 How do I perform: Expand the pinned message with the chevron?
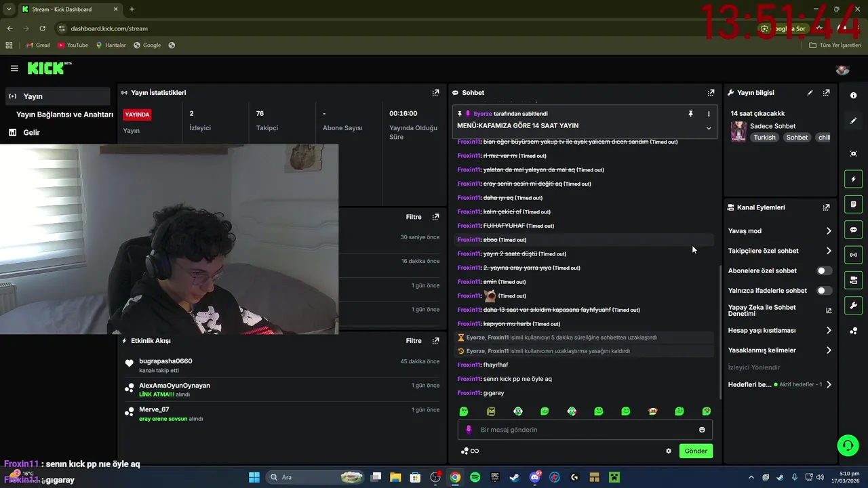[709, 128]
